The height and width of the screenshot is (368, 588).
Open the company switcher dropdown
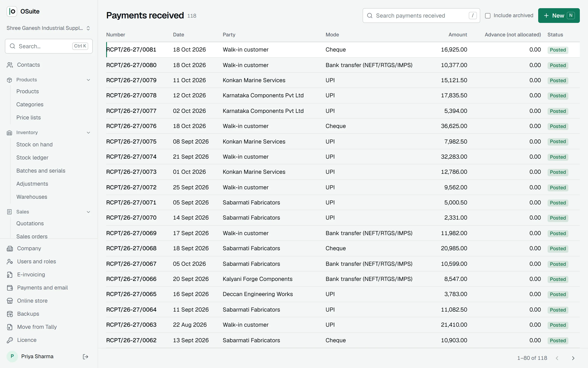[x=49, y=28]
